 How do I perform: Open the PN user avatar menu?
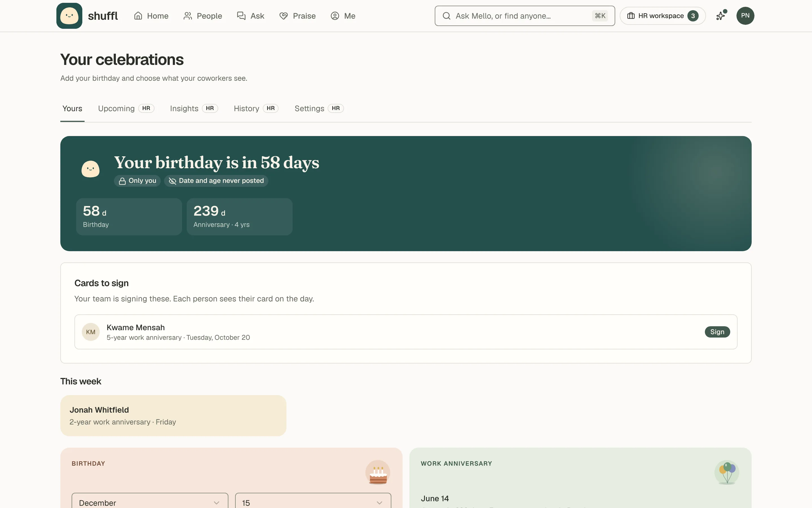point(745,16)
